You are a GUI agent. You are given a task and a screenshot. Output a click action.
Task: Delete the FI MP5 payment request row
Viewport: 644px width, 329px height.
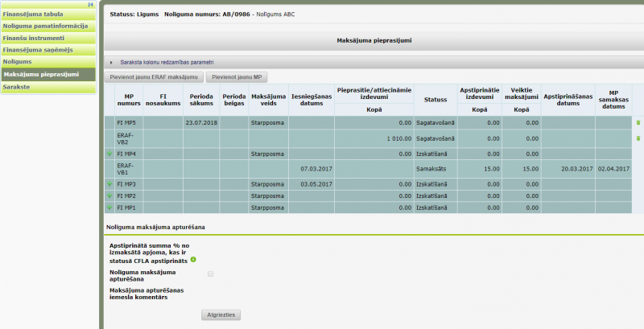tap(638, 123)
